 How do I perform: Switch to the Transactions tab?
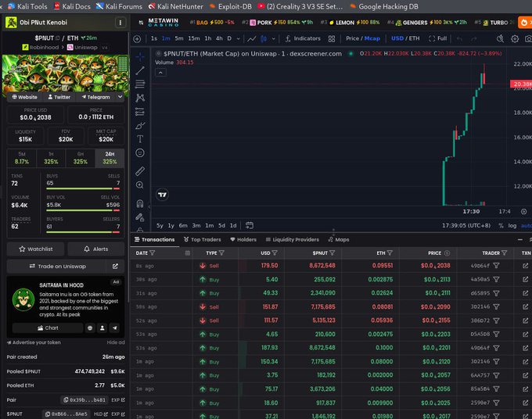pyautogui.click(x=154, y=239)
